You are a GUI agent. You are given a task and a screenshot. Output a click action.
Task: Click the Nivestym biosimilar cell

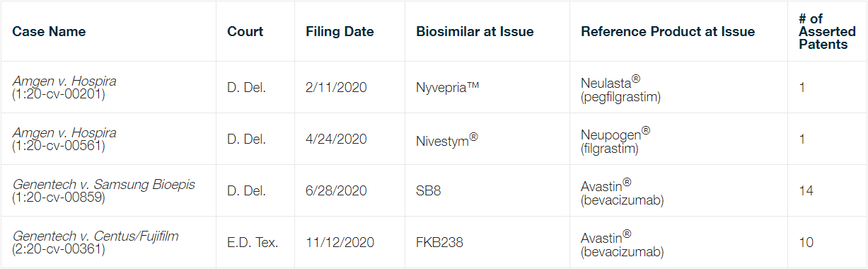tap(447, 139)
